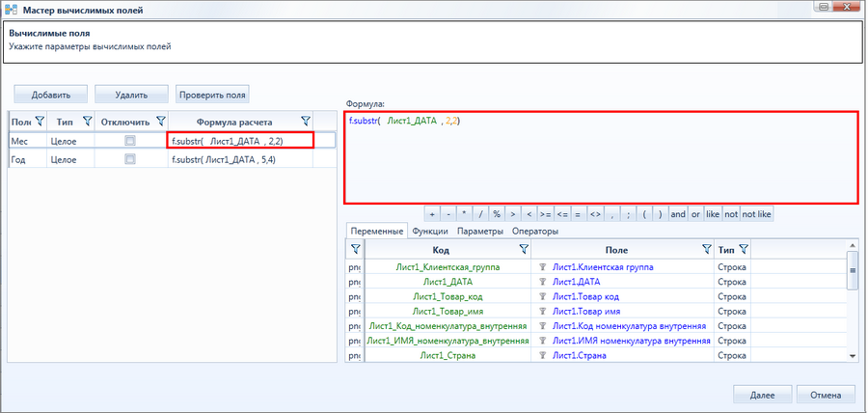868x413 pixels.
Task: Funnel icon beside Лист1.ДАТА
Action: point(543,282)
